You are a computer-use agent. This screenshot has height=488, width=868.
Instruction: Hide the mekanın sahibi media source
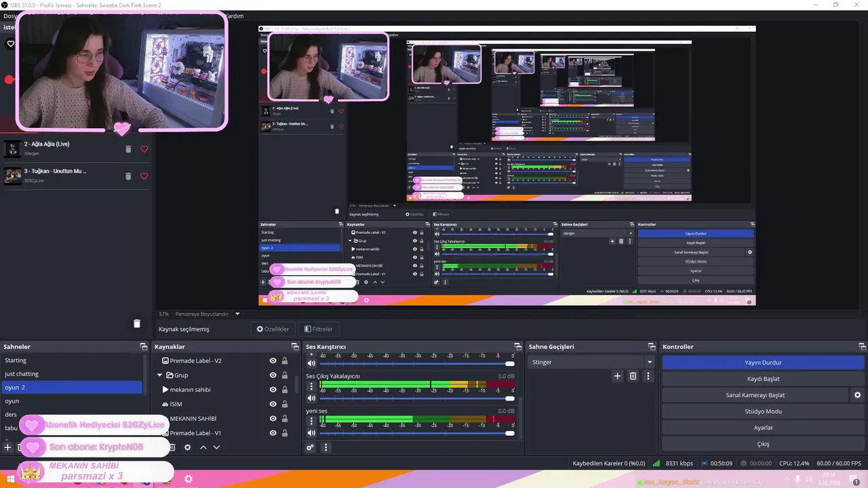point(273,390)
